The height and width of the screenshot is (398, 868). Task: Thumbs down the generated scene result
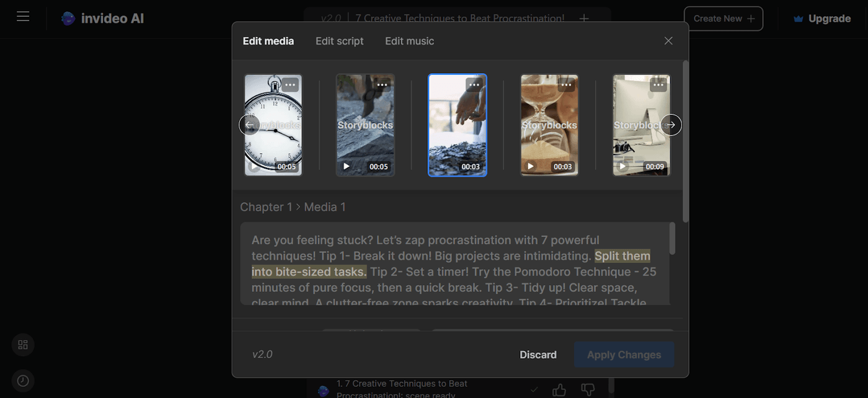587,389
